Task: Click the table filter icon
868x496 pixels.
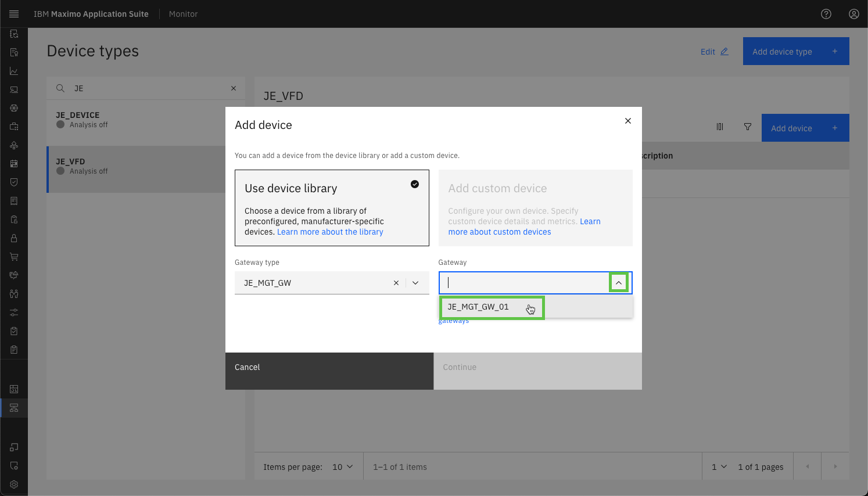Action: click(748, 127)
